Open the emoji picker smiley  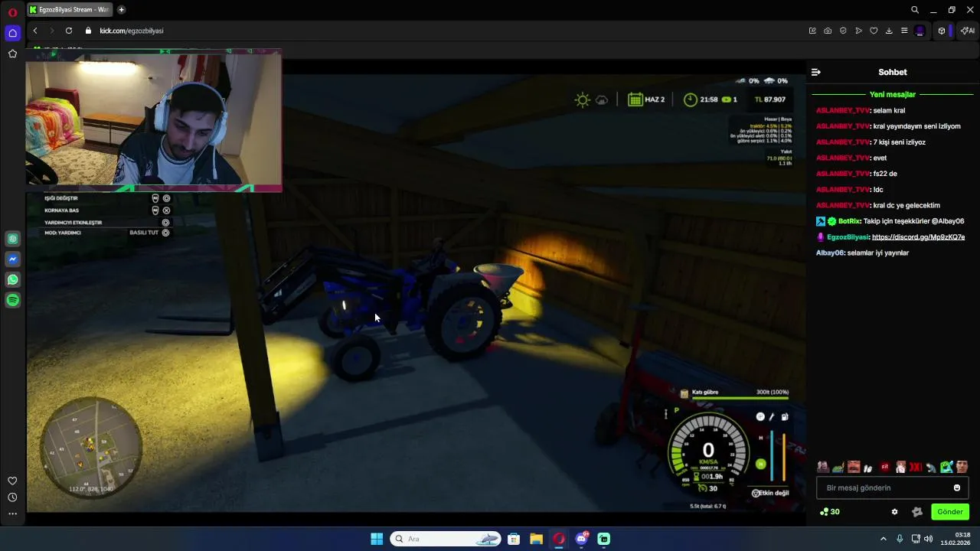coord(957,487)
